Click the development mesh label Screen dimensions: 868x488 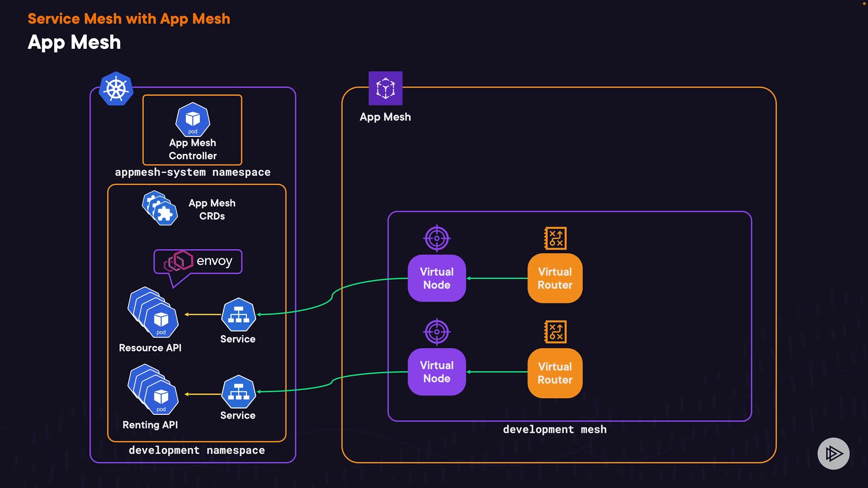pyautogui.click(x=555, y=430)
